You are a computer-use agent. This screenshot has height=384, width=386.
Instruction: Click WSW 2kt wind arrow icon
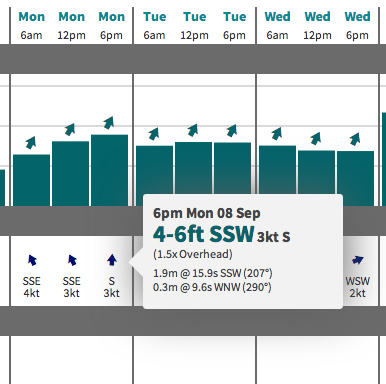(357, 260)
